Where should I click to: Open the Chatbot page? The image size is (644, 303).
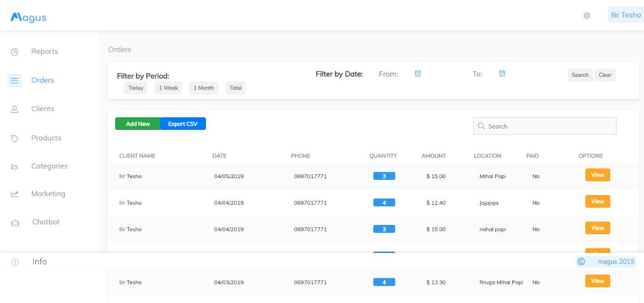(x=46, y=222)
